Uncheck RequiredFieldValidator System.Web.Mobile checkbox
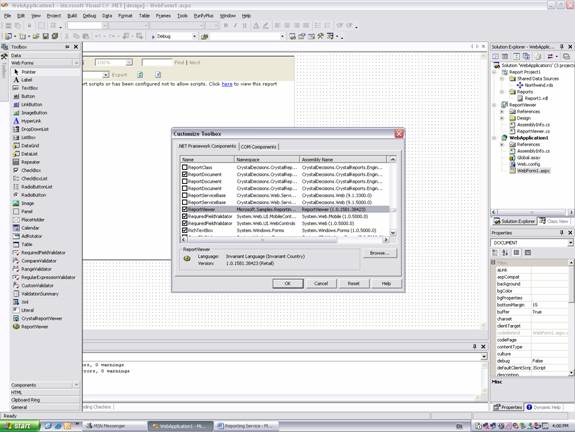Image resolution: width=575 pixels, height=432 pixels. tap(185, 216)
